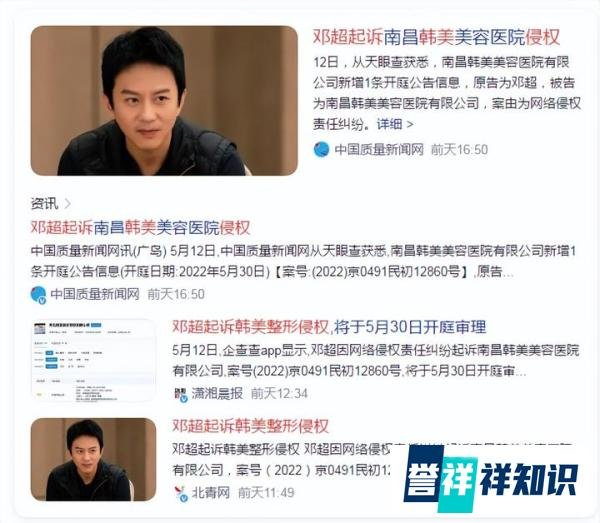
Task: Open 中国质量新闻网 source link under 资讯 article
Action: pos(95,294)
